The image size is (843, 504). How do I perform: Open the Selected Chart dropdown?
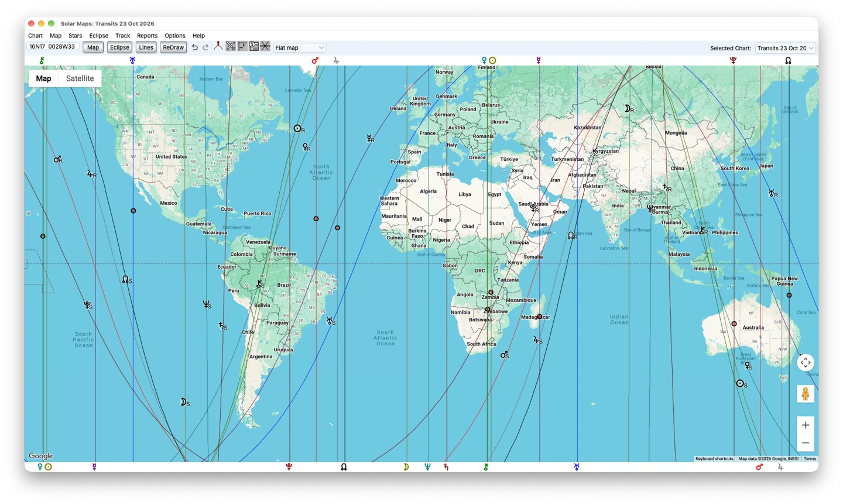click(x=785, y=48)
